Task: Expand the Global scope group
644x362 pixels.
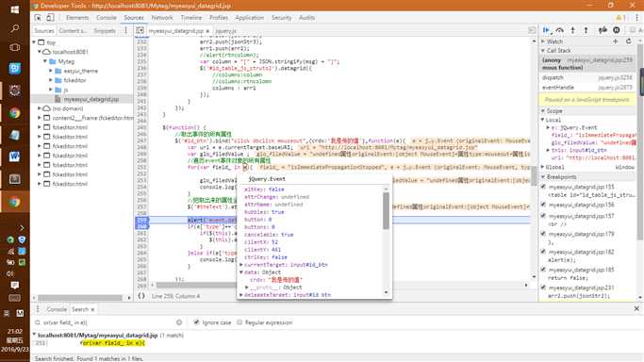Action: click(543, 167)
